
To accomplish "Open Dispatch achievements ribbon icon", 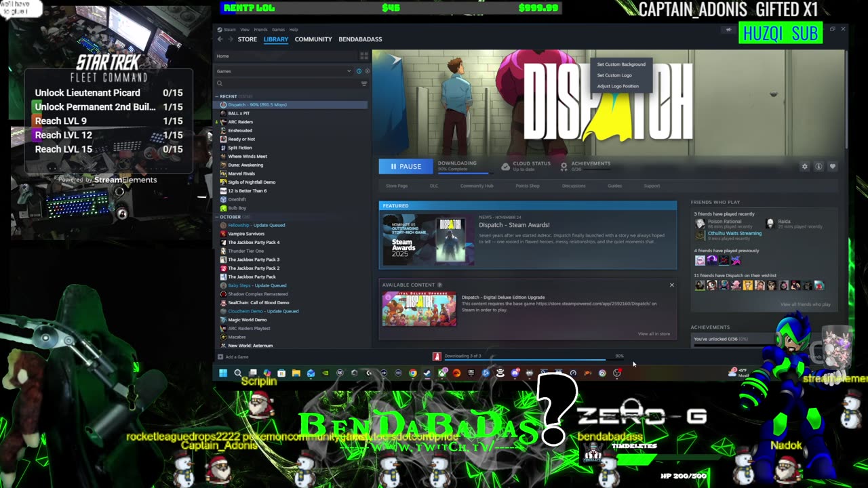I will [564, 165].
